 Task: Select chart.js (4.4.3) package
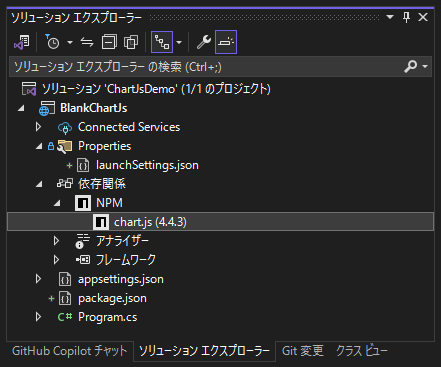pos(150,222)
